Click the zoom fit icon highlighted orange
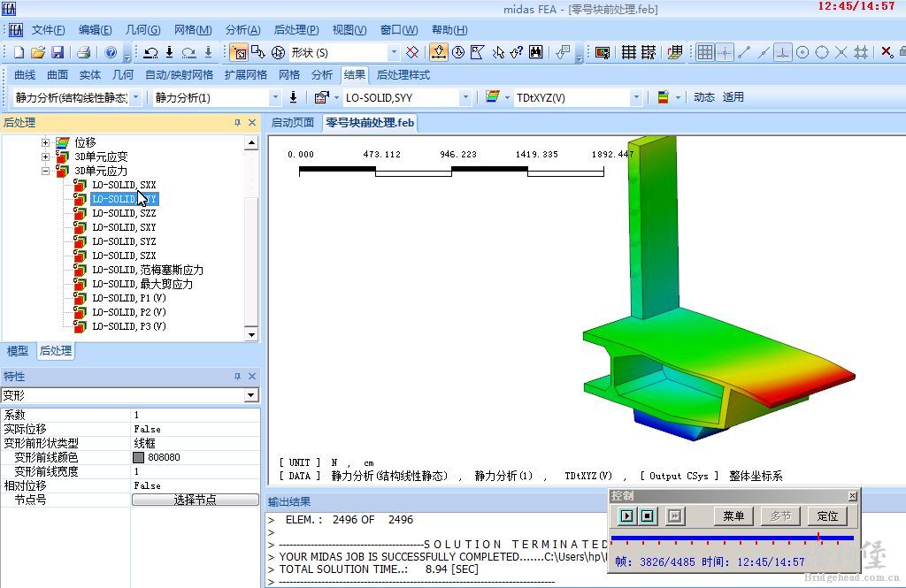906x588 pixels. click(x=439, y=52)
